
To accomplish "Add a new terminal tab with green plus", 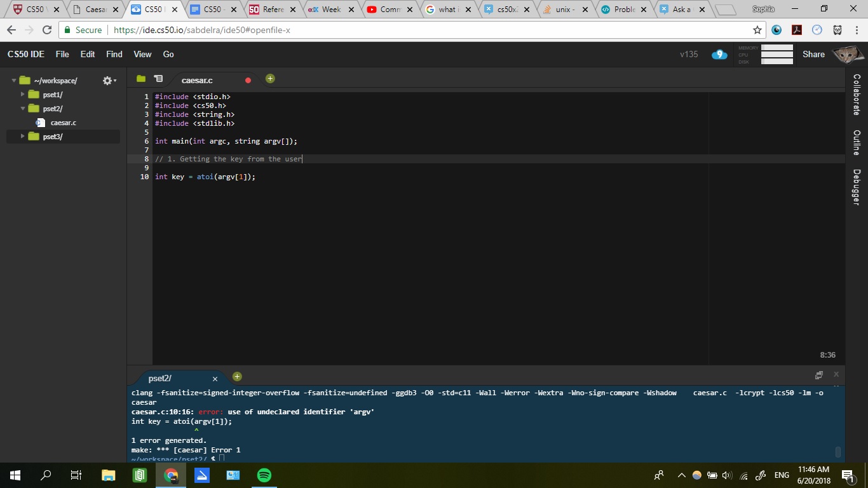I will coord(237,377).
